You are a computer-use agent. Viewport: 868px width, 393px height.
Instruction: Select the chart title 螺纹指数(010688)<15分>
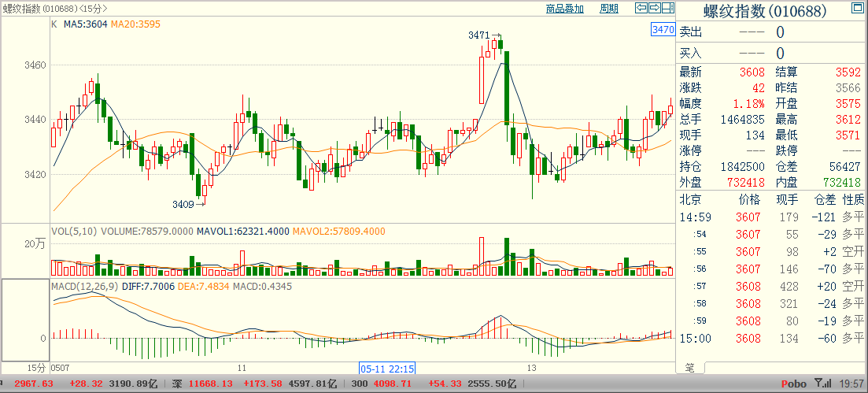55,9
